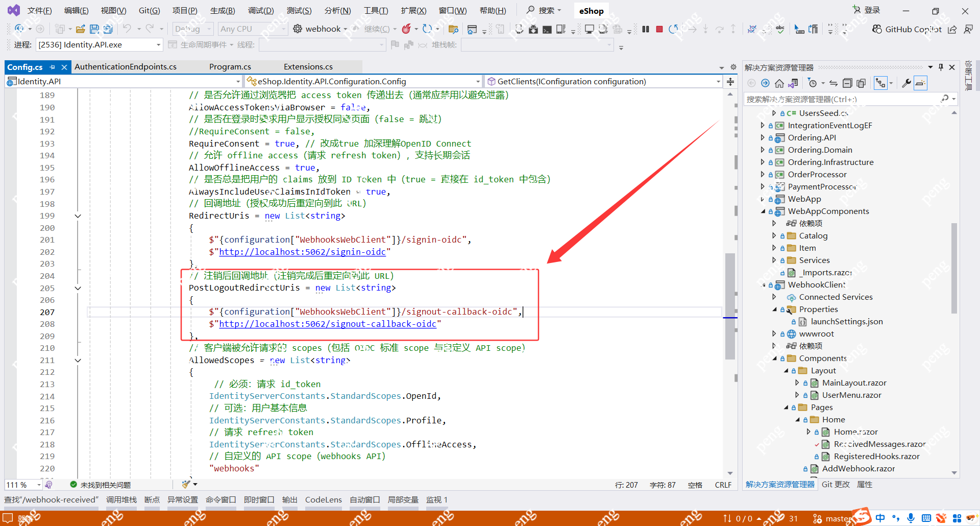The image size is (980, 526).
Task: Click the Visual Studio logo icon
Action: coord(14,10)
